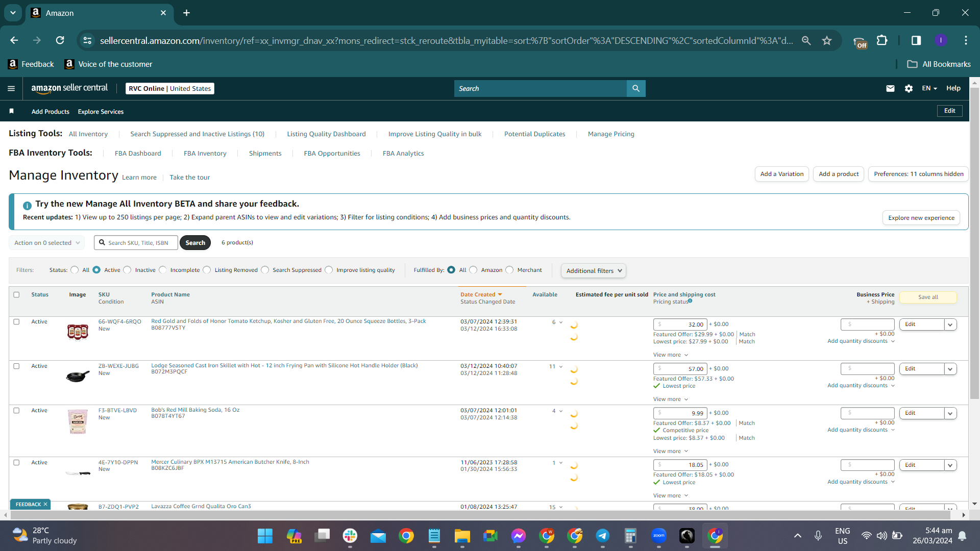The width and height of the screenshot is (980, 551).
Task: Click the info icon in BETA banner
Action: pyautogui.click(x=27, y=205)
